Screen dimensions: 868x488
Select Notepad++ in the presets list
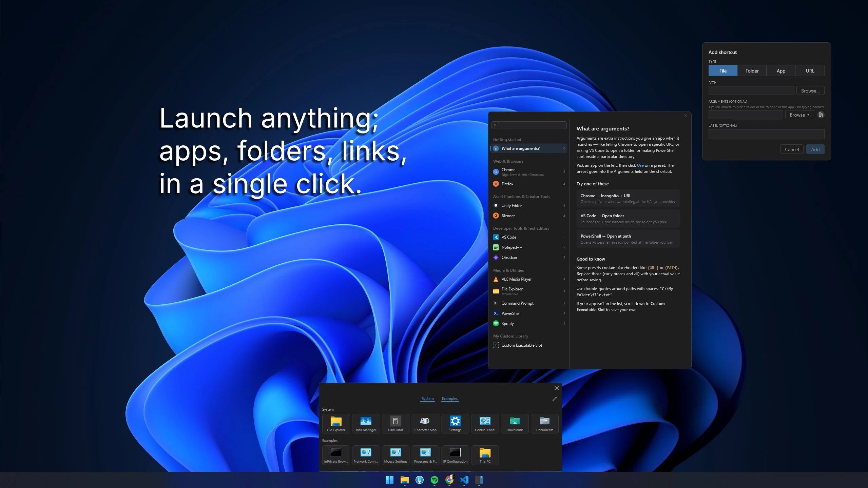click(529, 247)
